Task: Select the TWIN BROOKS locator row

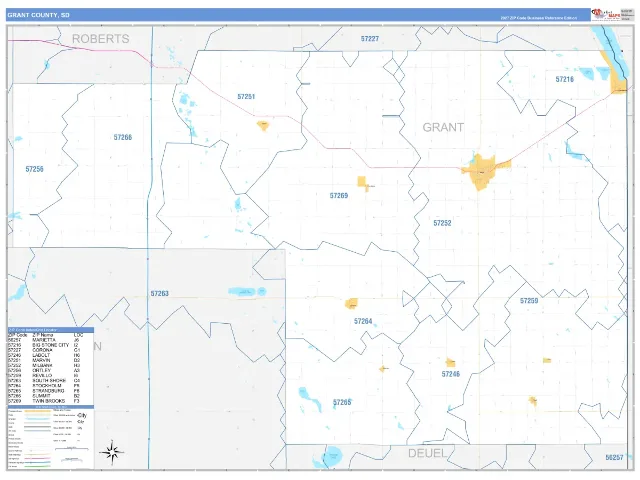Action: [51, 401]
